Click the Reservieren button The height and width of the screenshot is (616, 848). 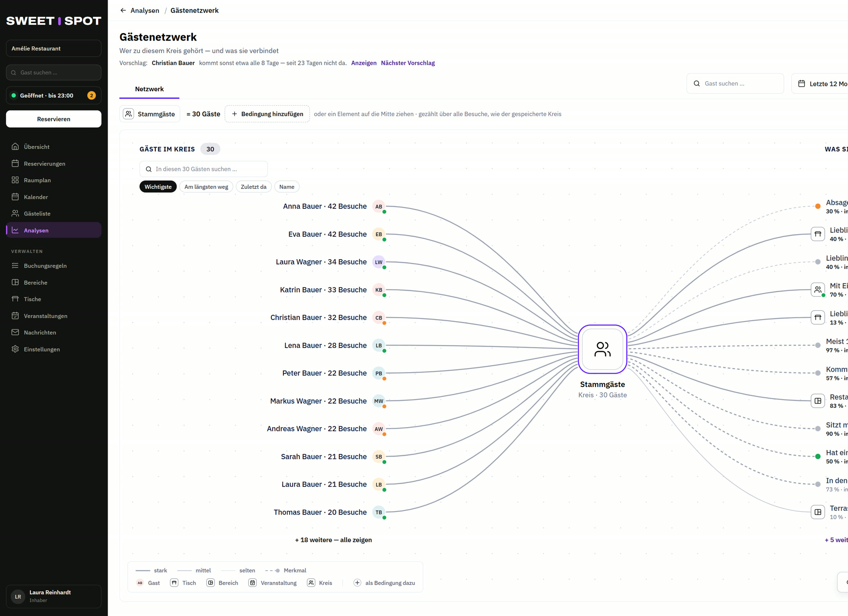[x=53, y=119]
